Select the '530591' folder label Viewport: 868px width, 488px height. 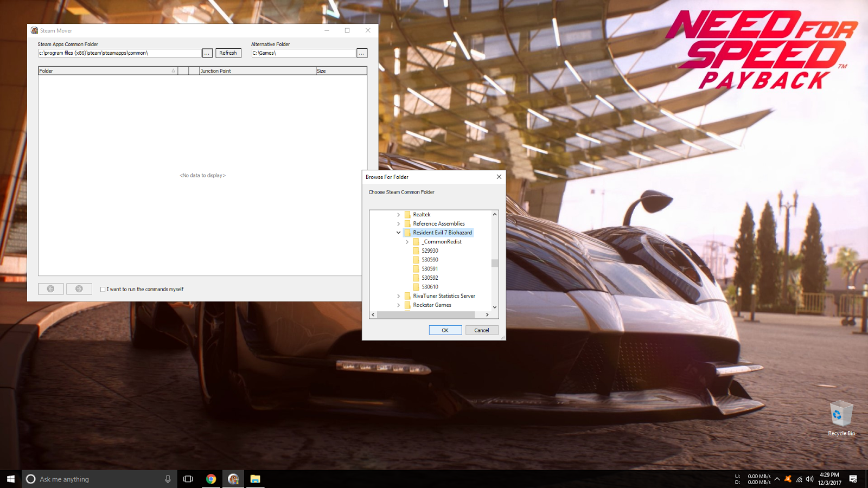click(x=430, y=269)
